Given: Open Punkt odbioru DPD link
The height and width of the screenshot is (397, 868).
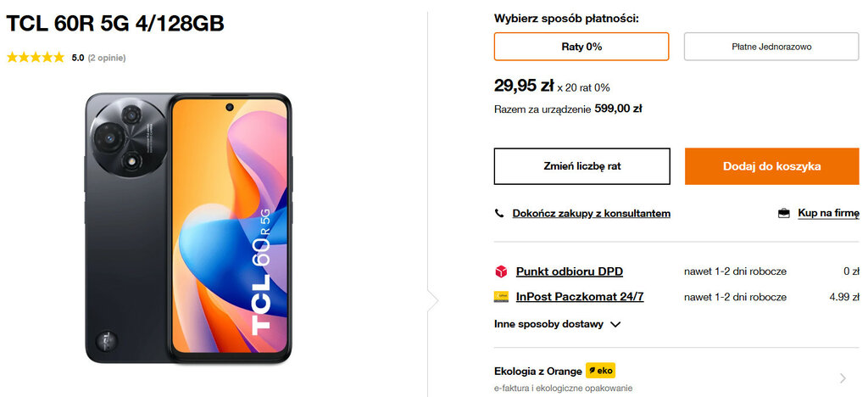Looking at the screenshot, I should pyautogui.click(x=569, y=271).
